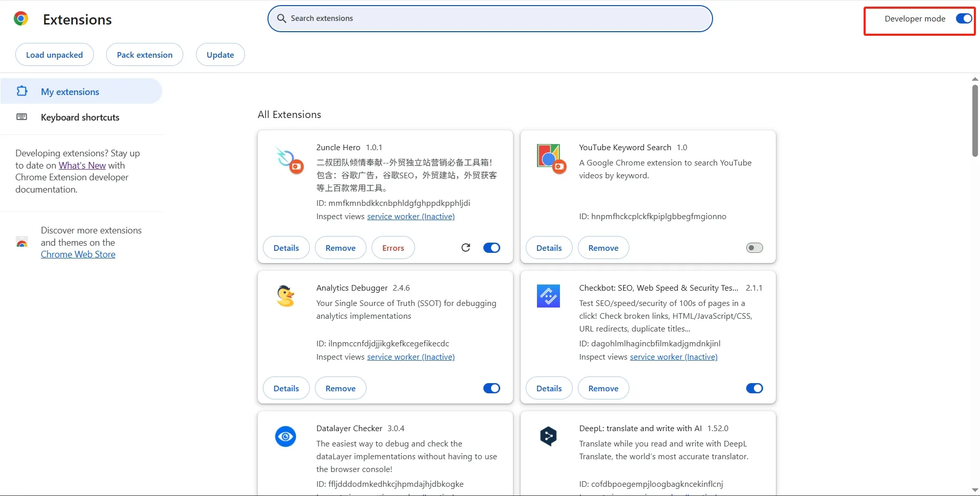
Task: View Errors for 2uncle Hero
Action: pos(393,248)
